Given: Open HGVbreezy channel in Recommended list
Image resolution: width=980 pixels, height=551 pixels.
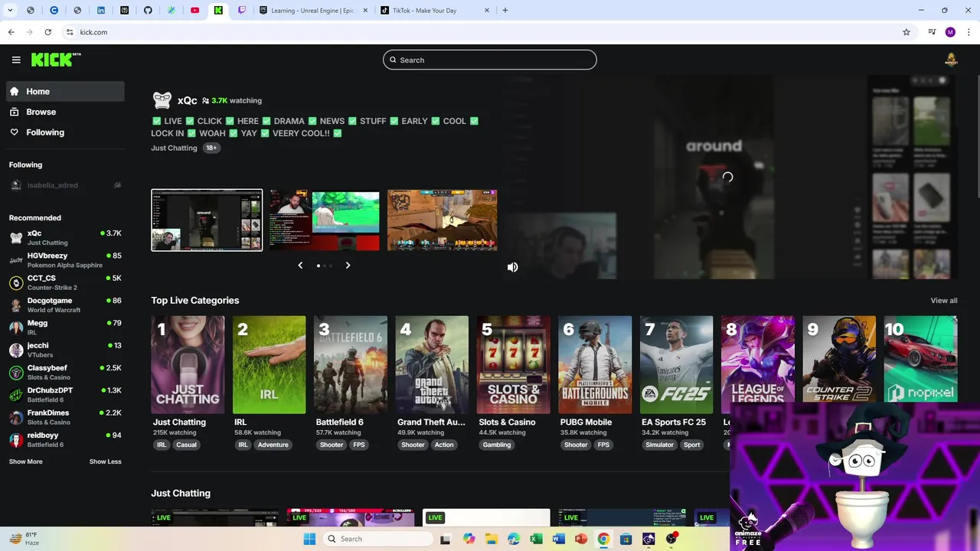Looking at the screenshot, I should [65, 260].
